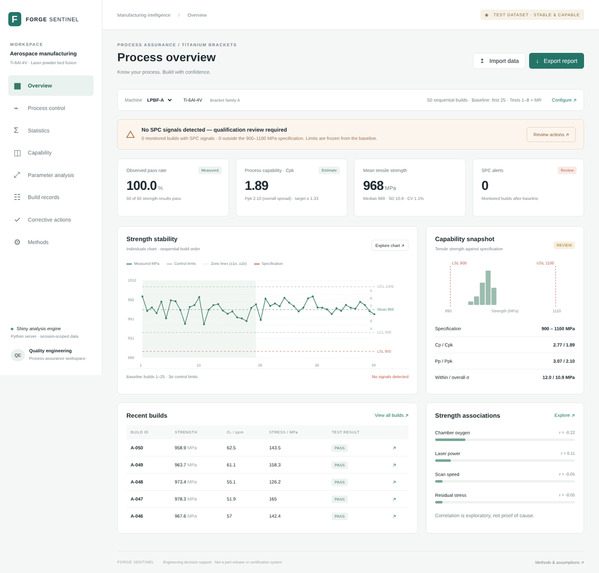599x573 pixels.
Task: Open build A-047 arrow icon
Action: [394, 499]
